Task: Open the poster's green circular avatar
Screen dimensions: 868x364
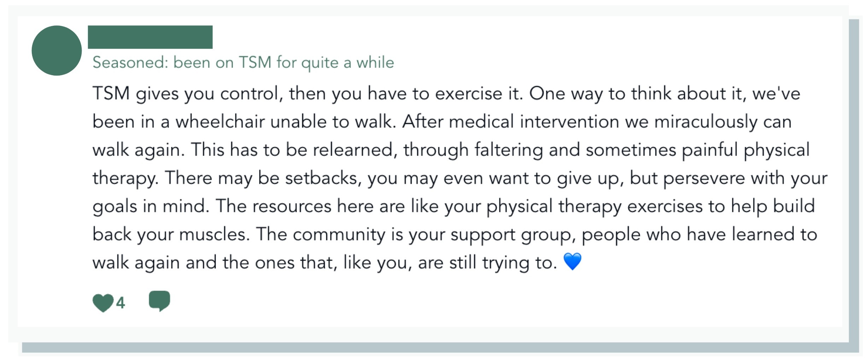Action: 57,50
